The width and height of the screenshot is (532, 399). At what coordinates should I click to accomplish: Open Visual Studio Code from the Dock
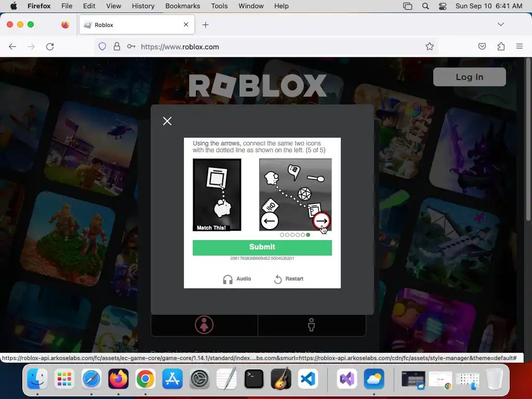click(x=308, y=379)
